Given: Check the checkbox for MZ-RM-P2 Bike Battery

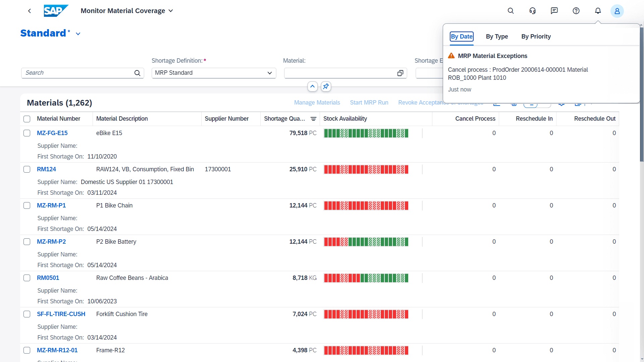Looking at the screenshot, I should coord(27,241).
